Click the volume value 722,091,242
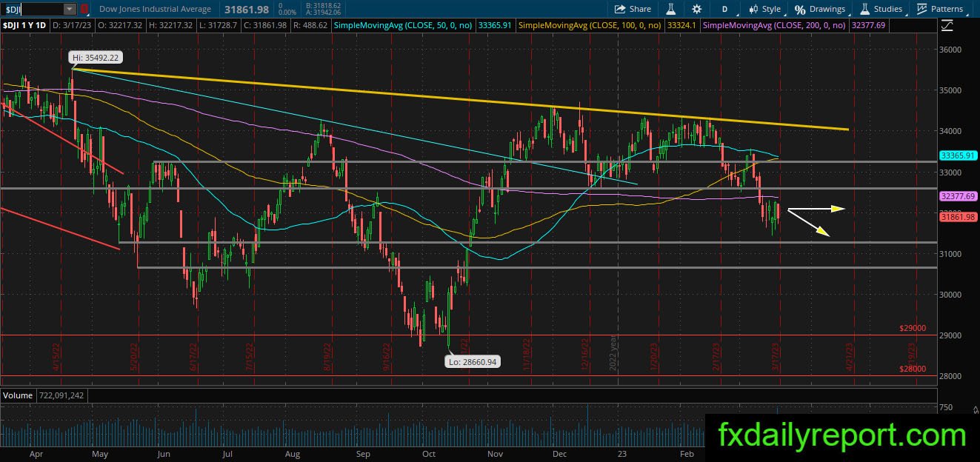980x462 pixels. click(x=61, y=395)
